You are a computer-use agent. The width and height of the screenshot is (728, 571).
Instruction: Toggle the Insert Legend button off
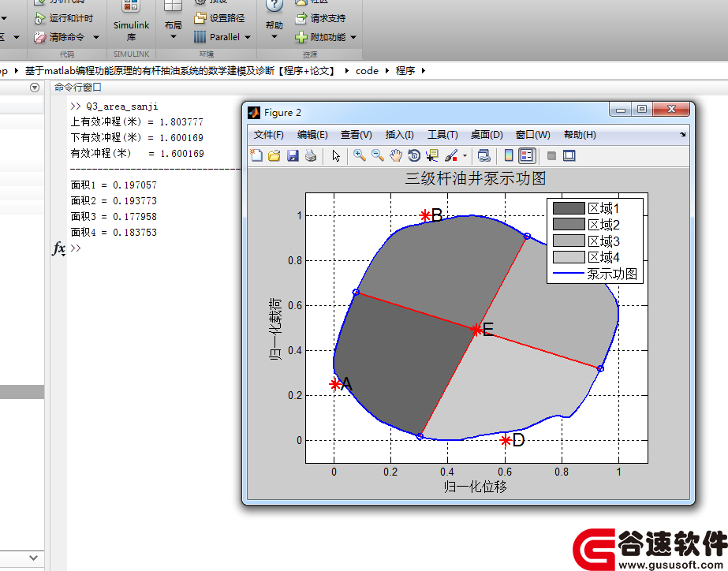tap(527, 155)
